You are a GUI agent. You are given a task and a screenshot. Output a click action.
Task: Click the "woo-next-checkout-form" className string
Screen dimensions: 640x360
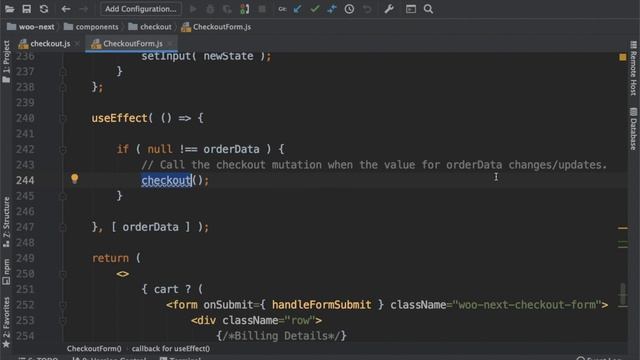pos(527,305)
